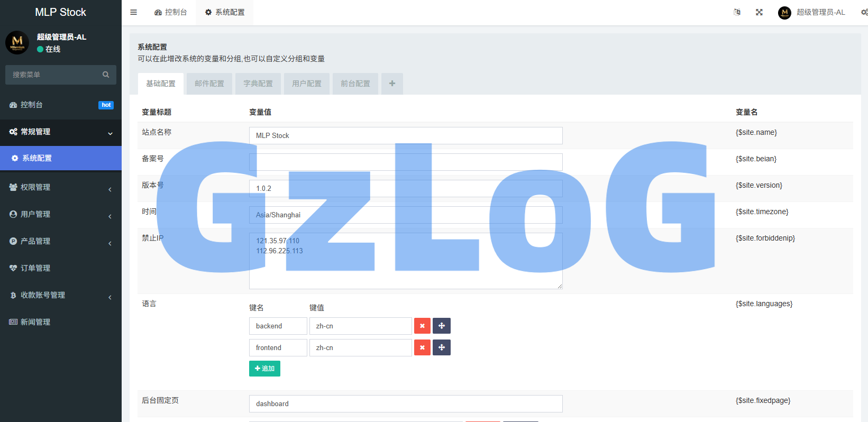This screenshot has width=868, height=422.
Task: Switch to the 字典配置 tab
Action: pos(258,84)
